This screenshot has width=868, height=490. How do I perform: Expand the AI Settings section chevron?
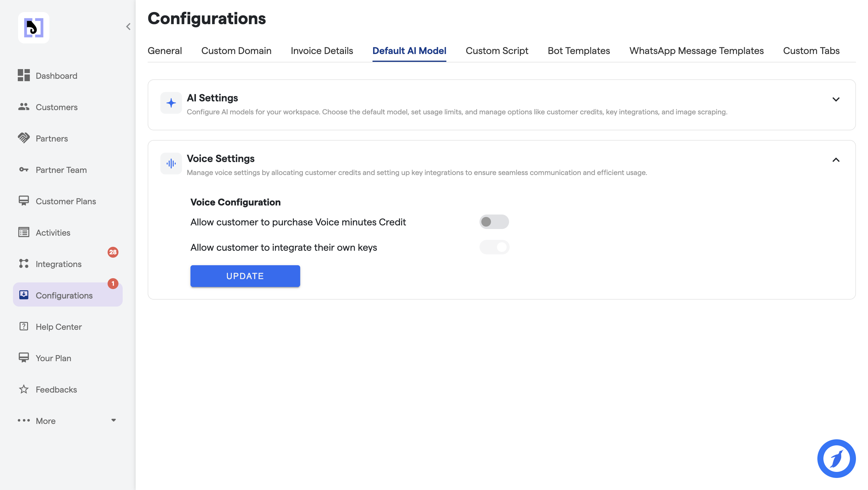836,99
